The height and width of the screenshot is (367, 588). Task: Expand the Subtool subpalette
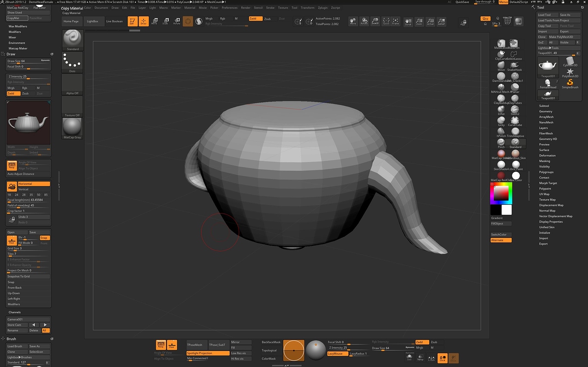[544, 106]
